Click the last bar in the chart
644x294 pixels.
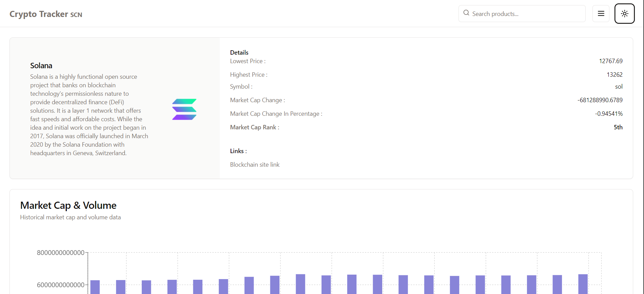click(x=583, y=284)
